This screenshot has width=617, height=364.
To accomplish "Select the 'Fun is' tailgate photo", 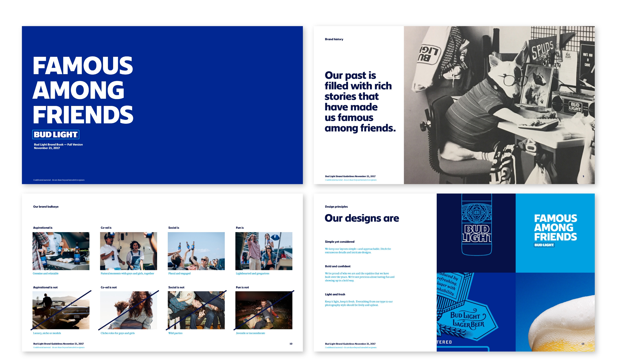I will (264, 251).
